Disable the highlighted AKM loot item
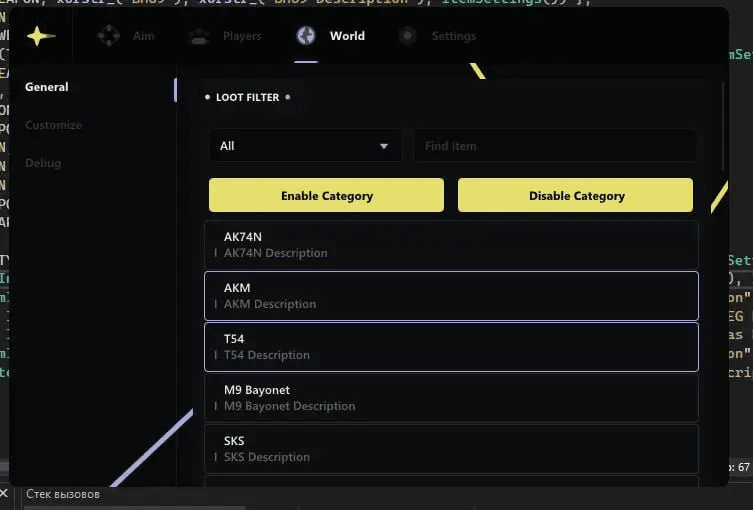This screenshot has height=510, width=753. 450,296
